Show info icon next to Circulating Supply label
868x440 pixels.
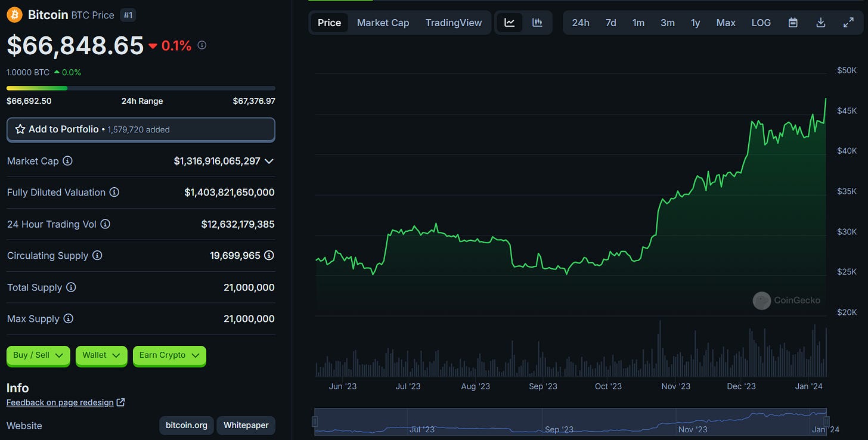[97, 255]
